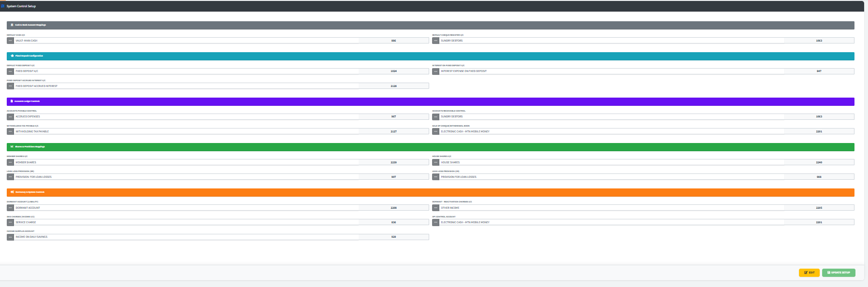Click the yellow Edit button
868x287 pixels.
[809, 273]
